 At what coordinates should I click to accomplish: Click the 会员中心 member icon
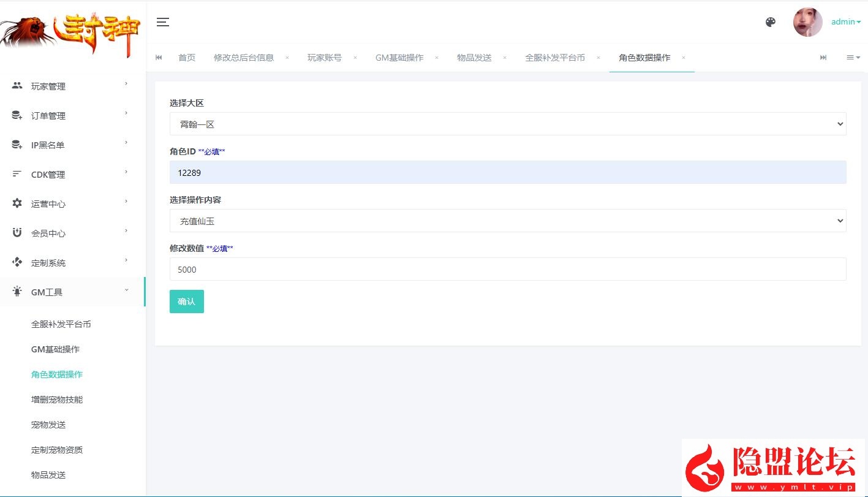click(x=17, y=233)
